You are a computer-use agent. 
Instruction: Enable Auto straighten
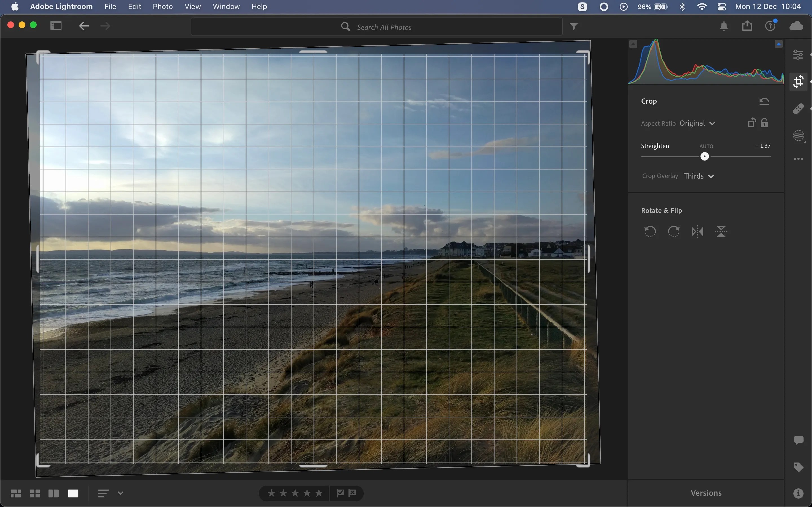click(x=706, y=146)
